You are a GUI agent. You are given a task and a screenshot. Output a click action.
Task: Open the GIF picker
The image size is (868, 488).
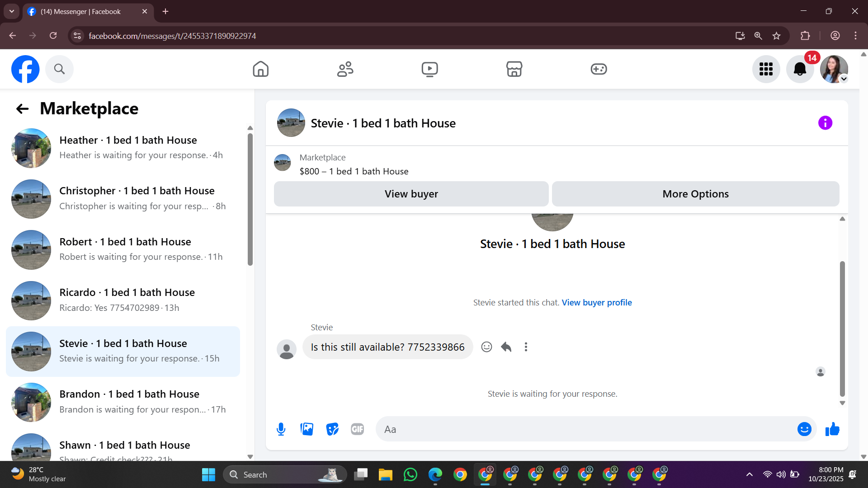point(357,429)
